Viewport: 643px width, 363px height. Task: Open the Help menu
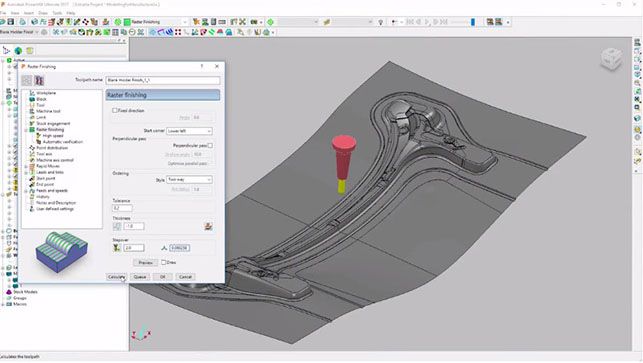pyautogui.click(x=71, y=13)
